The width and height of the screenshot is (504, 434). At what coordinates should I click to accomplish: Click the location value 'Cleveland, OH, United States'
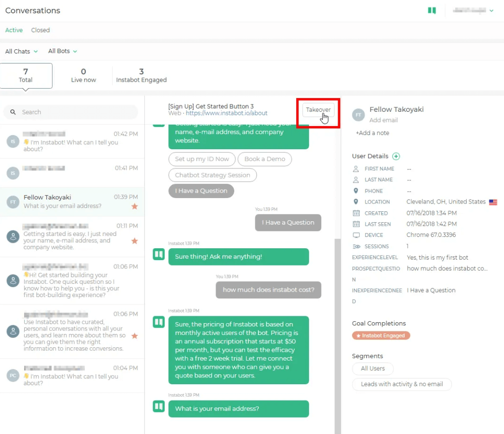click(446, 201)
